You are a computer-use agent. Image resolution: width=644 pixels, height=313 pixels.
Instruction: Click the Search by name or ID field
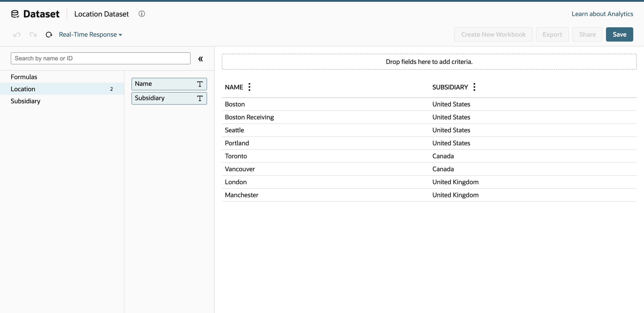[x=100, y=58]
